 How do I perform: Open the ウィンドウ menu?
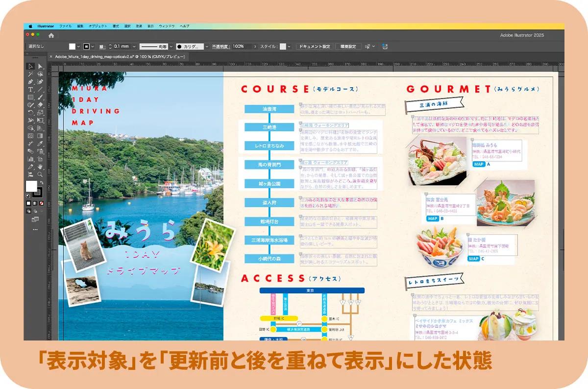coord(167,25)
